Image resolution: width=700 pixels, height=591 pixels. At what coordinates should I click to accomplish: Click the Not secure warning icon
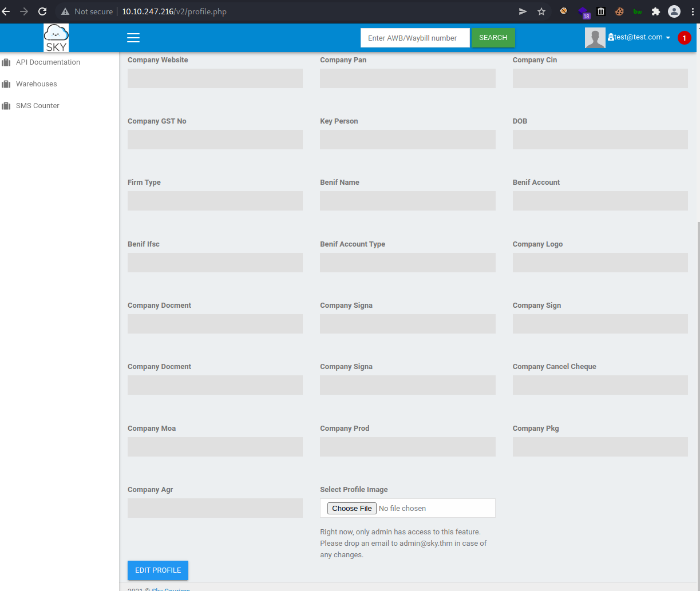(65, 11)
